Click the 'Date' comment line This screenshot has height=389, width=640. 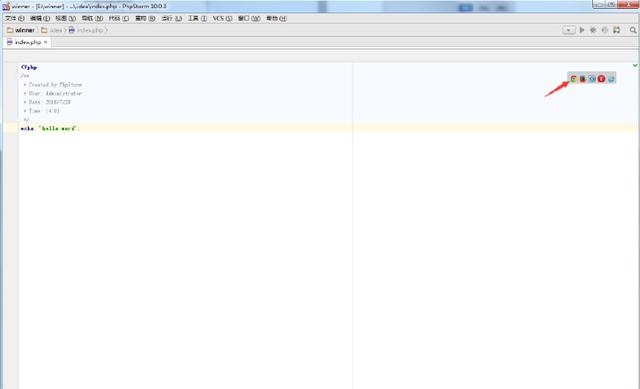pyautogui.click(x=47, y=102)
